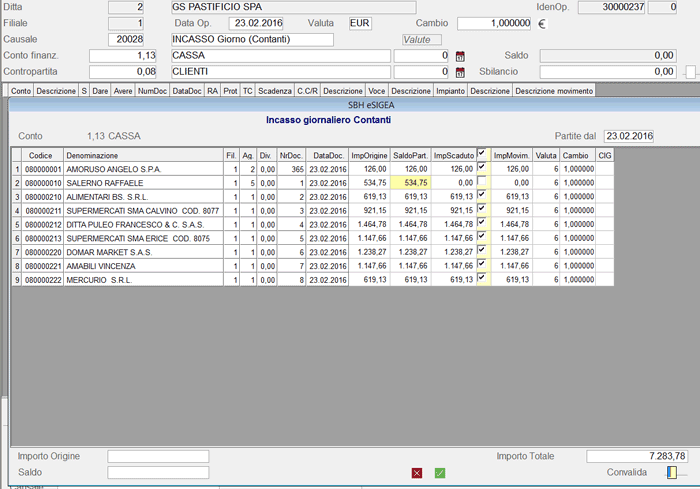Click the ImpOrigine column header

(x=369, y=155)
